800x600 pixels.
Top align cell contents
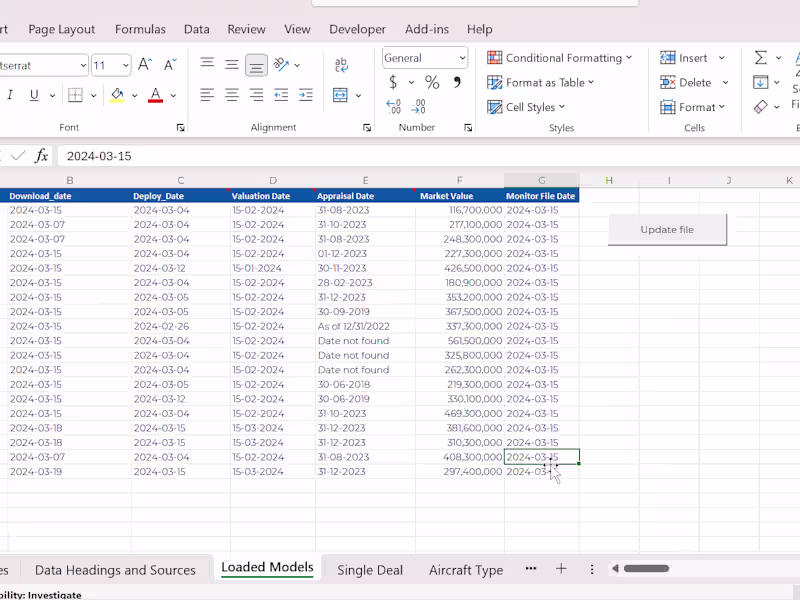pyautogui.click(x=207, y=63)
